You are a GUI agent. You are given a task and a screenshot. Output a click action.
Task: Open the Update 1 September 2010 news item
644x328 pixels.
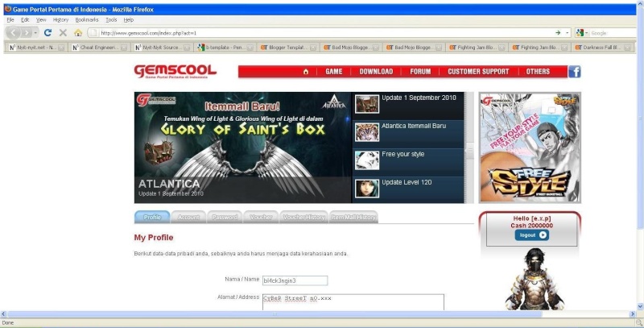click(419, 98)
